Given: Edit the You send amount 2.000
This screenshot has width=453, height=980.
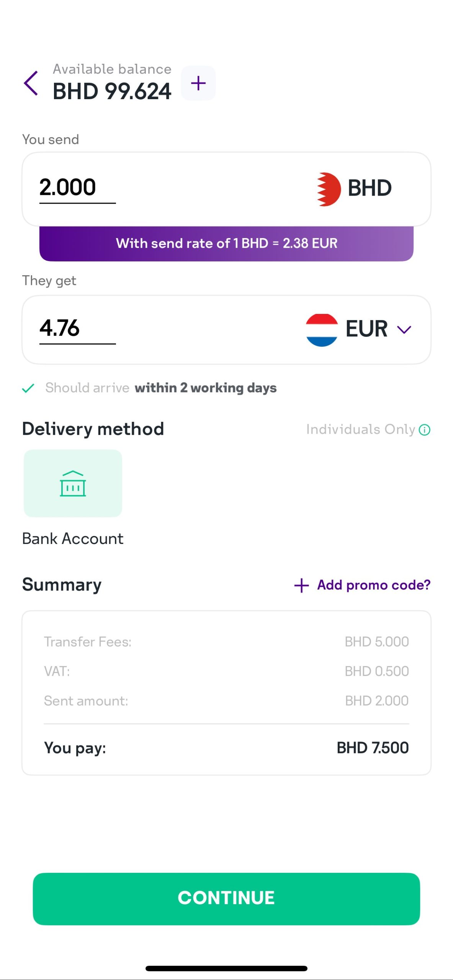Looking at the screenshot, I should (x=68, y=188).
